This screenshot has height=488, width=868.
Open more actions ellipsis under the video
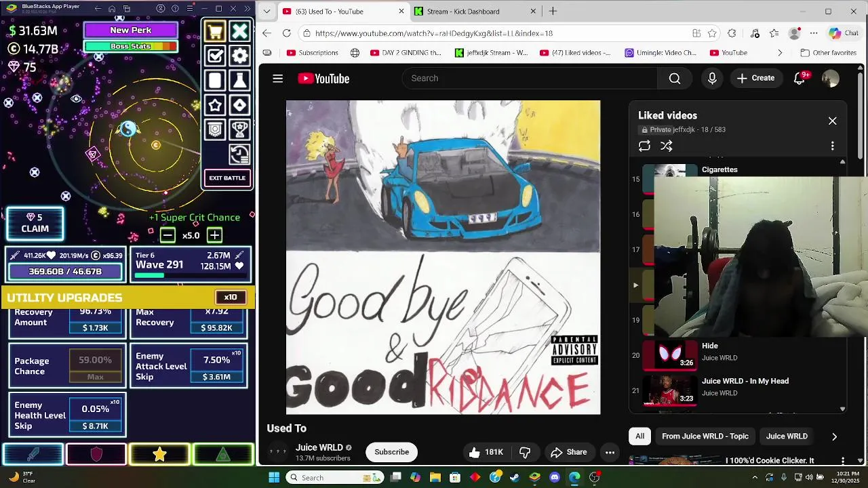(x=610, y=452)
